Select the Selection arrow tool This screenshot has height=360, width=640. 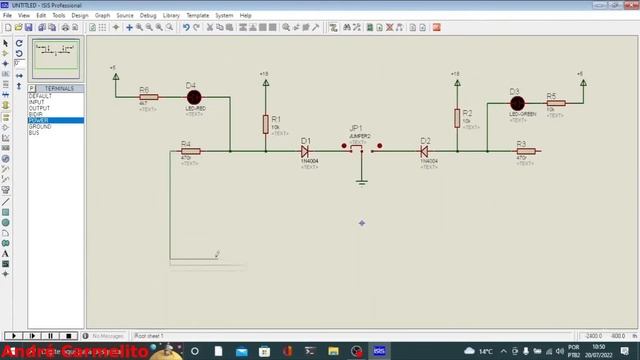[5, 43]
